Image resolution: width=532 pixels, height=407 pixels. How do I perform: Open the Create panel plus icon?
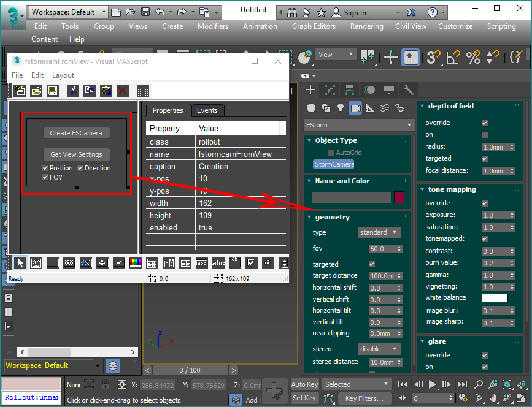(x=310, y=90)
